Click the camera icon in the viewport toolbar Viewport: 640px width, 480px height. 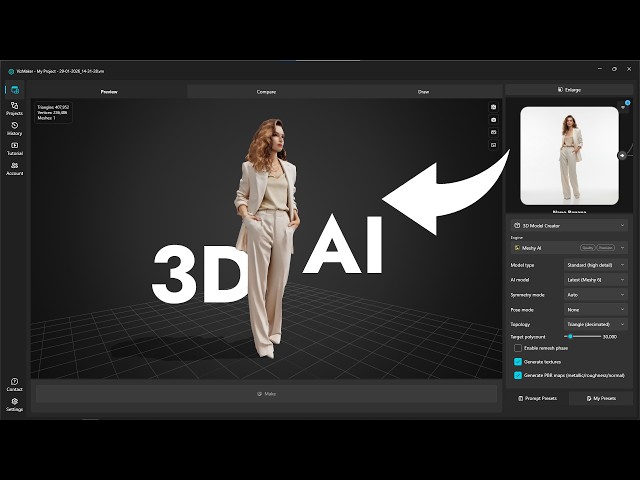coord(493,120)
